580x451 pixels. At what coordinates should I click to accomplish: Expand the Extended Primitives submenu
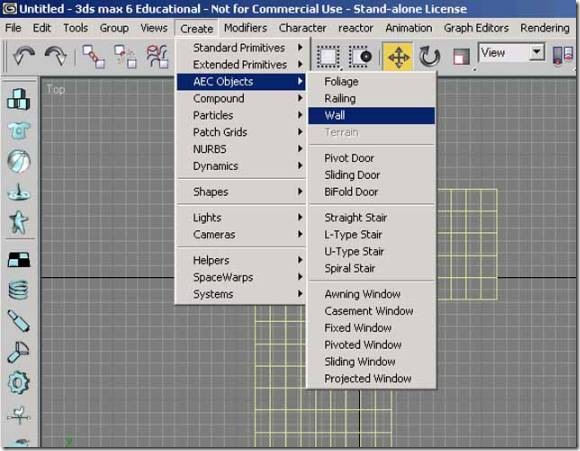[x=241, y=64]
